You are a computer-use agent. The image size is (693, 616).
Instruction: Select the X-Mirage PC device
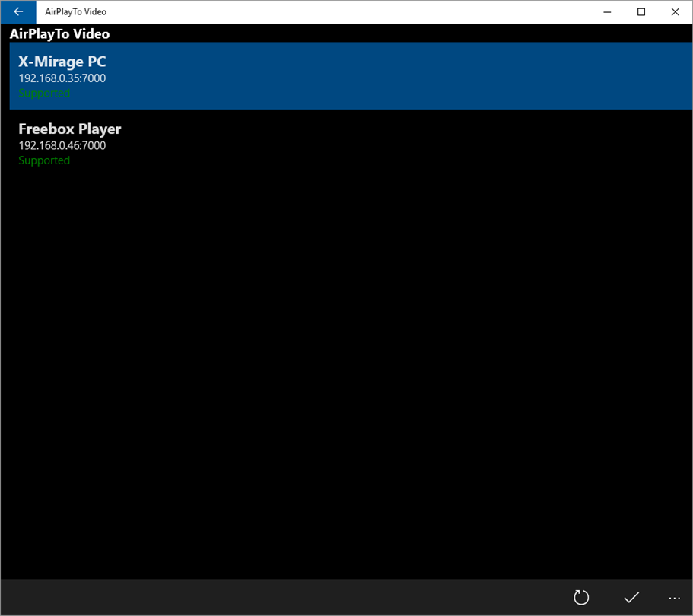(x=351, y=75)
